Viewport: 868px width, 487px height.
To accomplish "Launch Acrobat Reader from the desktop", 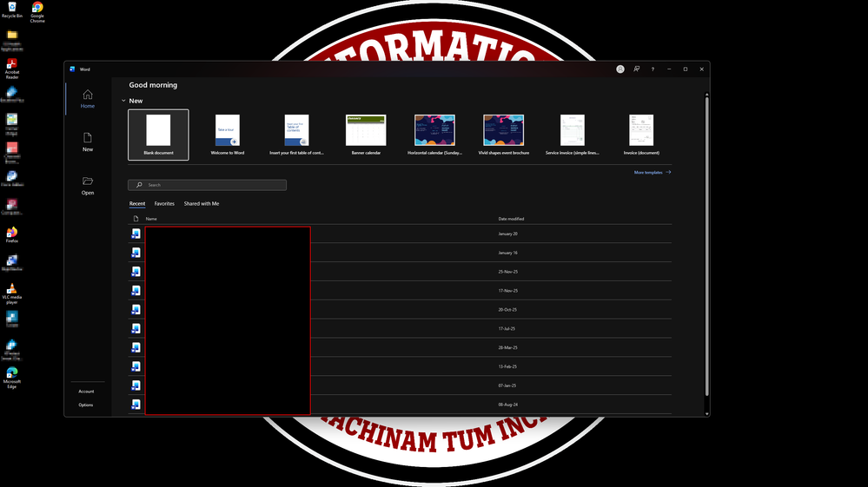I will (x=11, y=69).
